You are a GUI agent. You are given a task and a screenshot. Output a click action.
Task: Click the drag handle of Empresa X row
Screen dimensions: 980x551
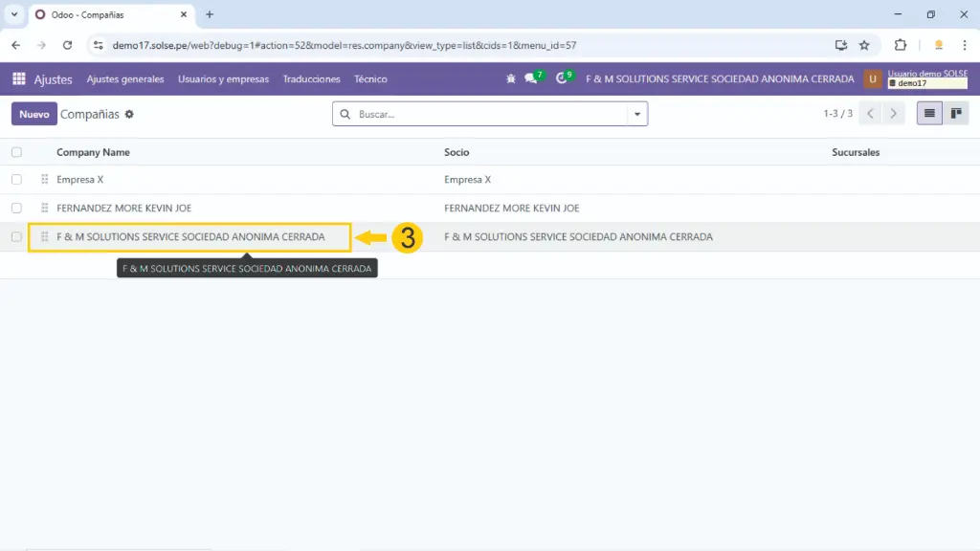(44, 180)
